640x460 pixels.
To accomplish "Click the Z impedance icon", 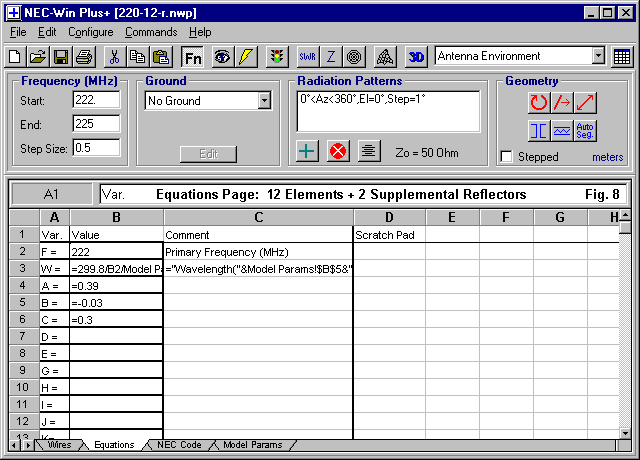I will point(330,57).
